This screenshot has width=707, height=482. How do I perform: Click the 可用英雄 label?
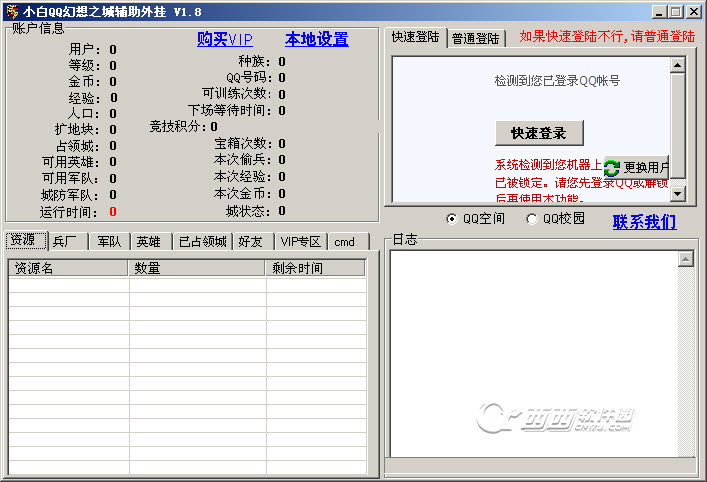[70, 162]
